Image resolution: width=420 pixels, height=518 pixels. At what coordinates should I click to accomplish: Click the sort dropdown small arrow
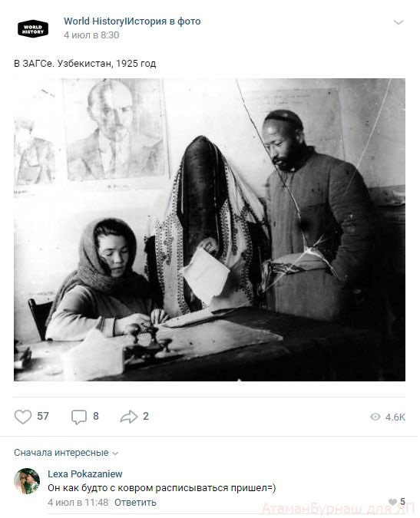click(x=115, y=454)
